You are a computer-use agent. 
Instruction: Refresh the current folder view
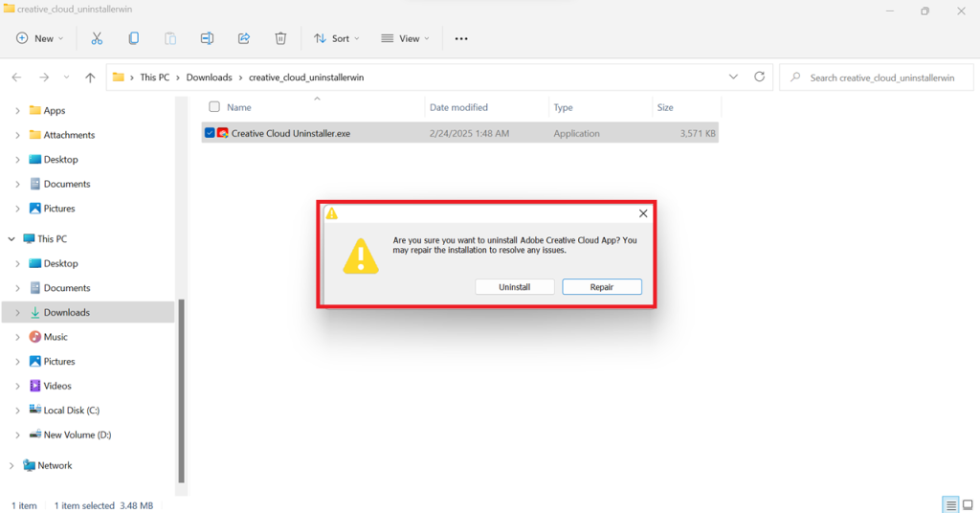(x=759, y=77)
